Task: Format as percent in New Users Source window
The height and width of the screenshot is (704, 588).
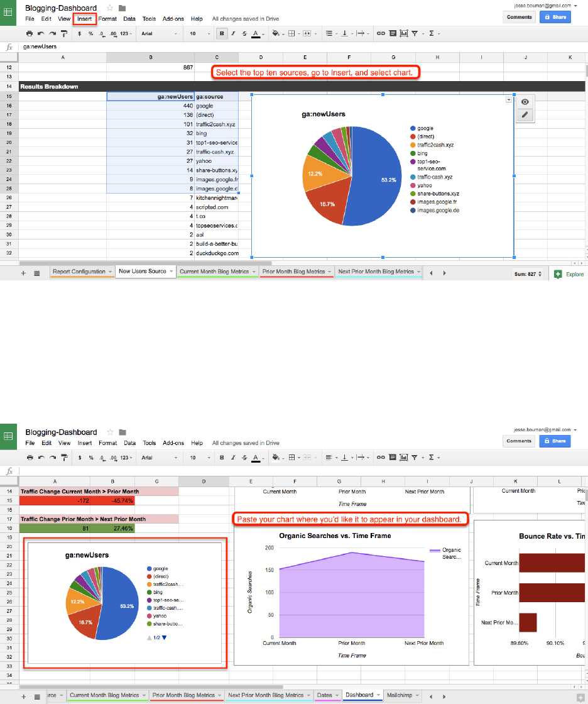Action: click(x=90, y=34)
